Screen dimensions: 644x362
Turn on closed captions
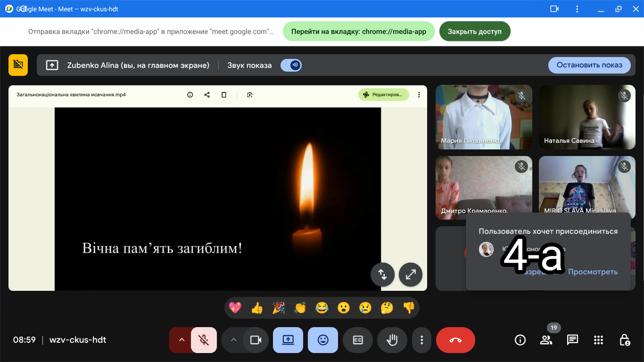coord(358,340)
